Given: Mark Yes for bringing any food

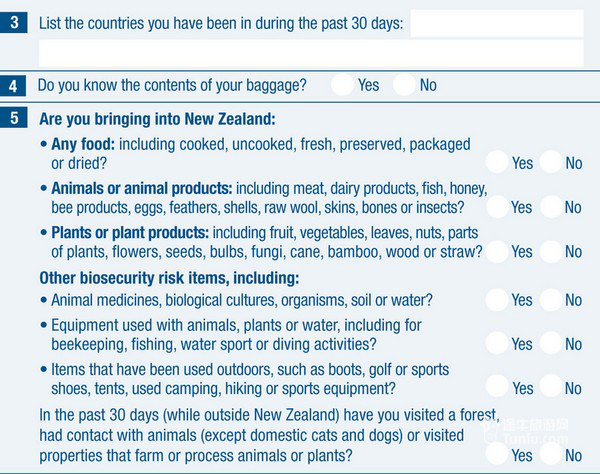Looking at the screenshot, I should (x=497, y=162).
